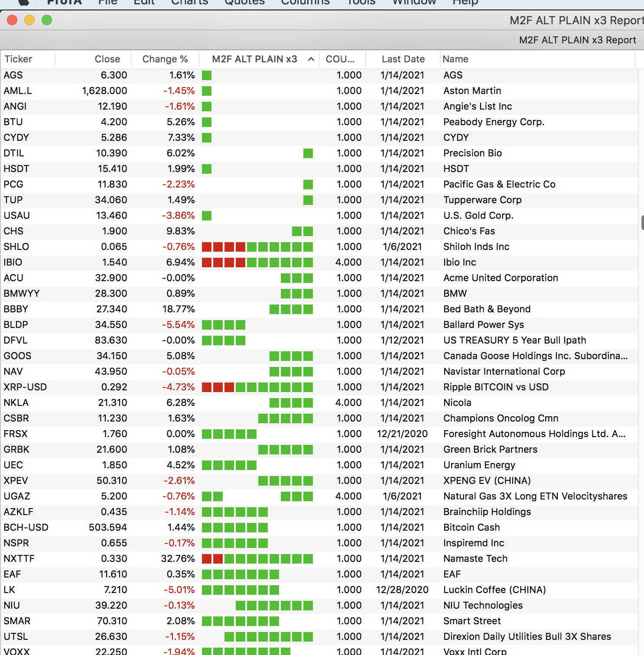The width and height of the screenshot is (644, 655).
Task: Click Direxion Daily Utilities Bull 3X Shares
Action: (527, 636)
